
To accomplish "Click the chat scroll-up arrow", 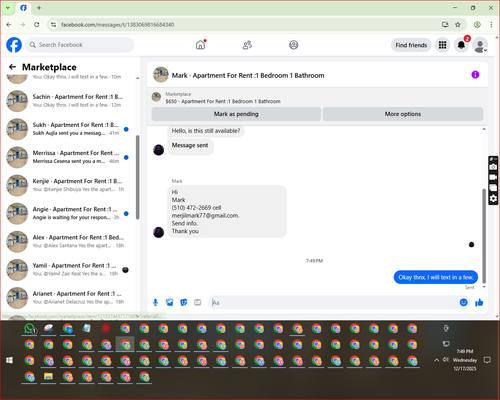I will point(484,129).
